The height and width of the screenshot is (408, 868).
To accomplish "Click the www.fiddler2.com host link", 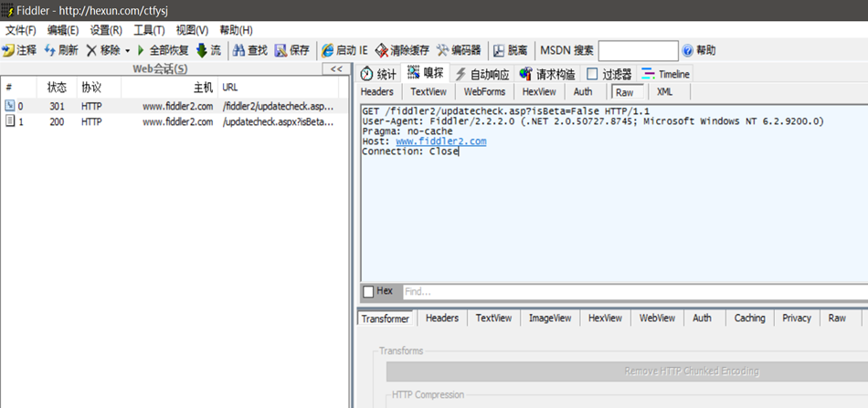I will (441, 141).
